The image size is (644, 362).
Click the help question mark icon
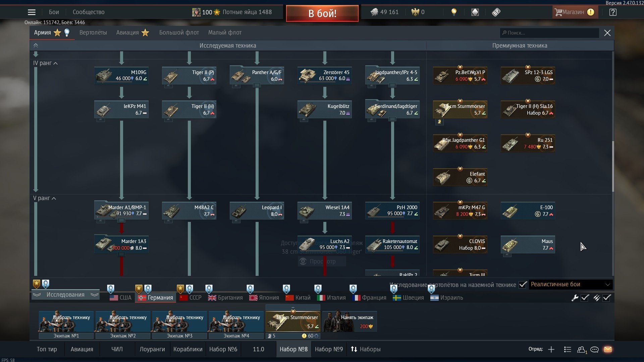[613, 12]
